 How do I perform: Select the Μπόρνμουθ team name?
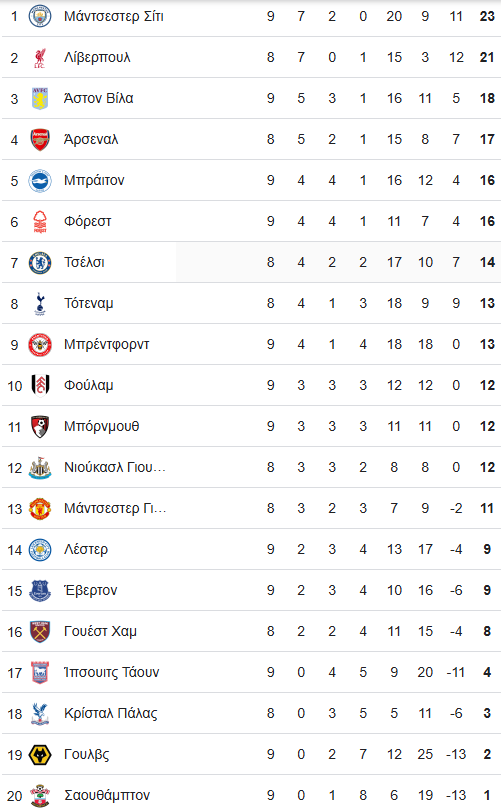pos(101,426)
